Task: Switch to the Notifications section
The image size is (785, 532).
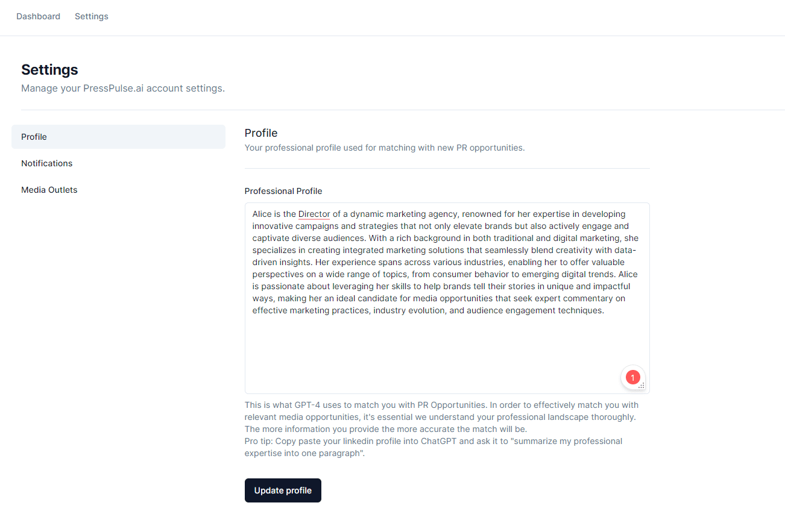Action: [x=47, y=163]
